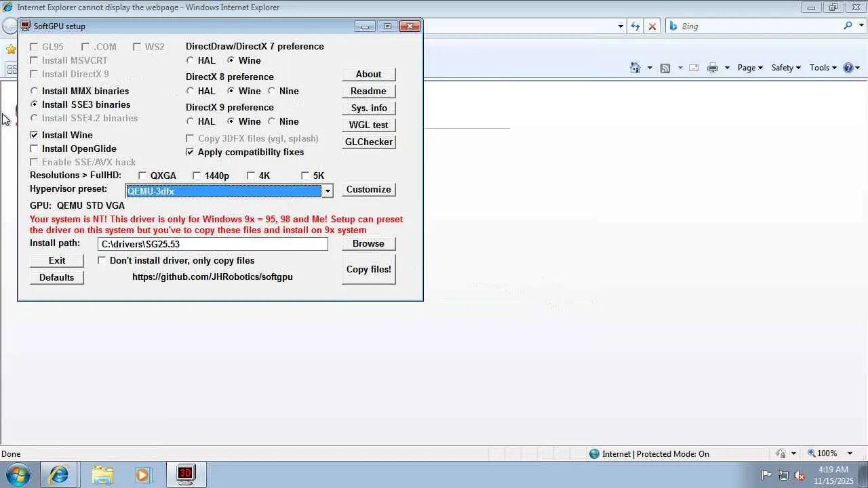Choose HAL for DirectDraw/DirectX 7
Screen dimensions: 868x488
(190, 60)
